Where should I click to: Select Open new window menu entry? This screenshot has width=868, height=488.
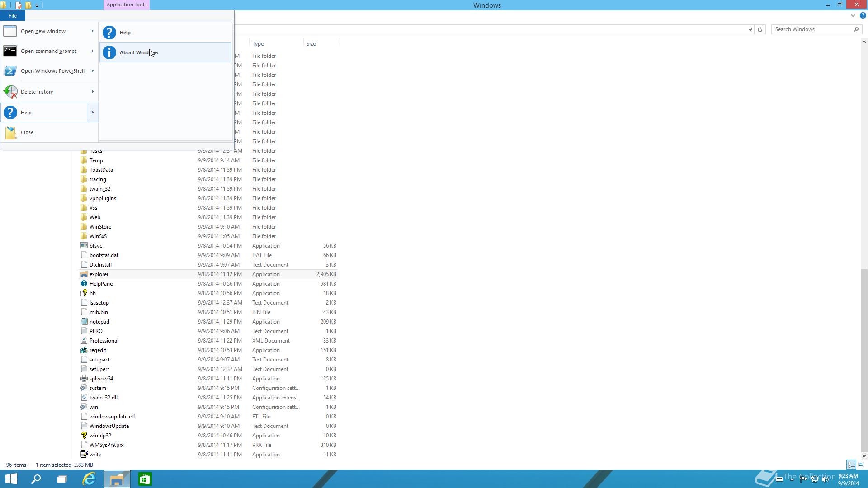tap(45, 31)
